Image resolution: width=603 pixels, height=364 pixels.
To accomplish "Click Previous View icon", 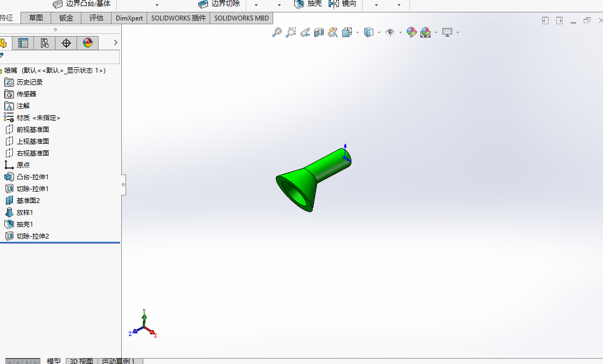I will click(305, 33).
